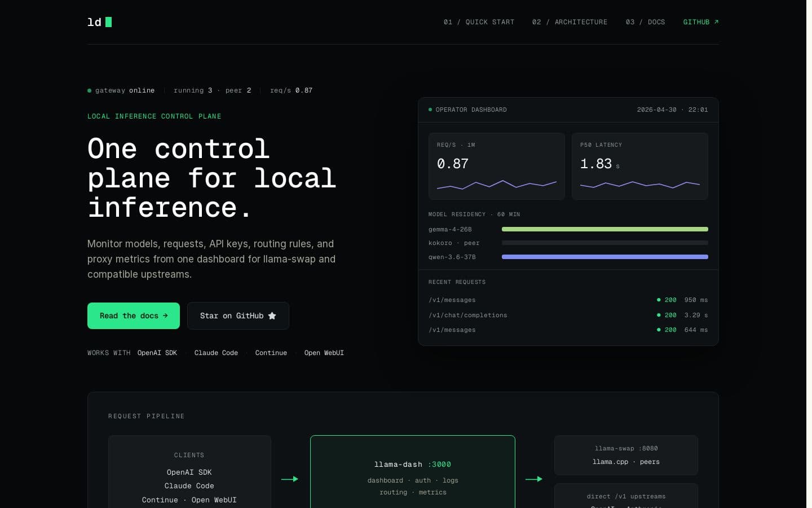Click the P50 Latency sparkline chart
The width and height of the screenshot is (812, 508).
[640, 185]
